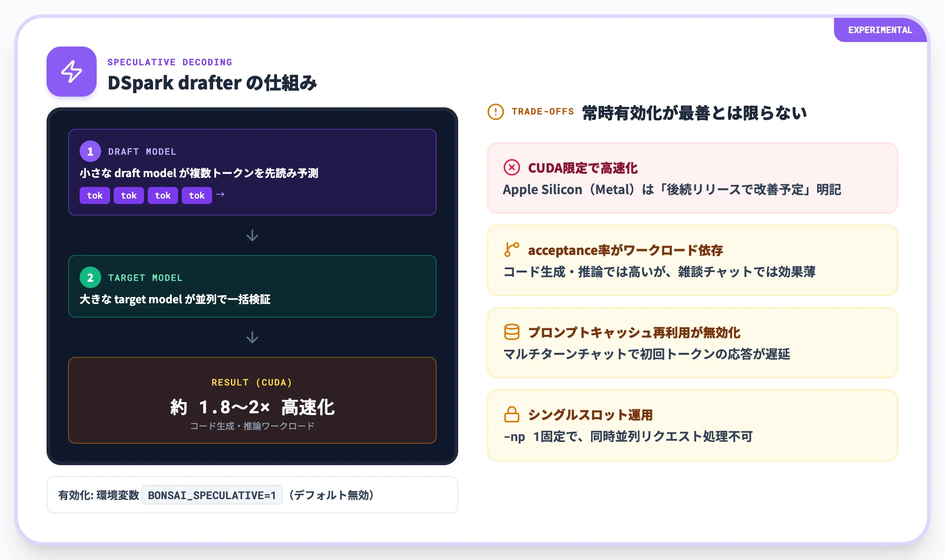The height and width of the screenshot is (560, 945).
Task: Click the title DSpark drafter の仕組み
Action: point(212,83)
